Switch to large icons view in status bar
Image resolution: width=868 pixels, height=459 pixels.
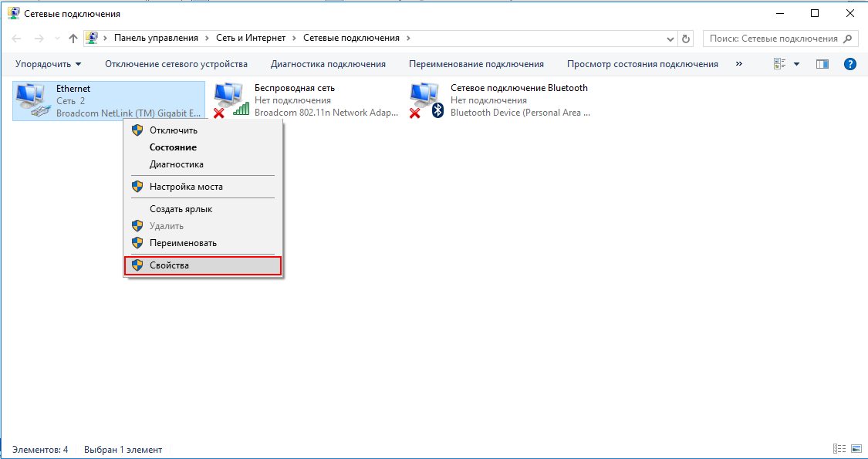coord(856,449)
